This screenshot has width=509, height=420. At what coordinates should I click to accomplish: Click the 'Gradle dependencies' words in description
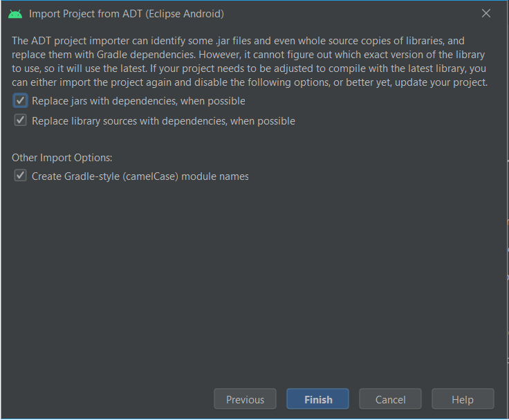click(x=146, y=55)
